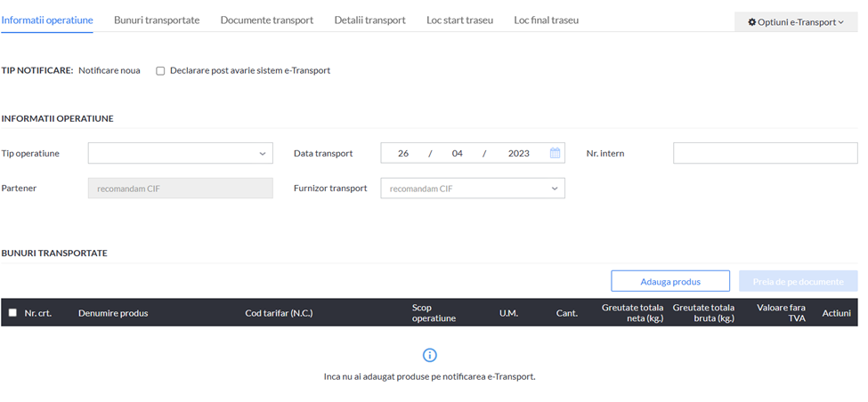The height and width of the screenshot is (402, 868).
Task: Click the info icon above empty products message
Action: click(x=430, y=355)
